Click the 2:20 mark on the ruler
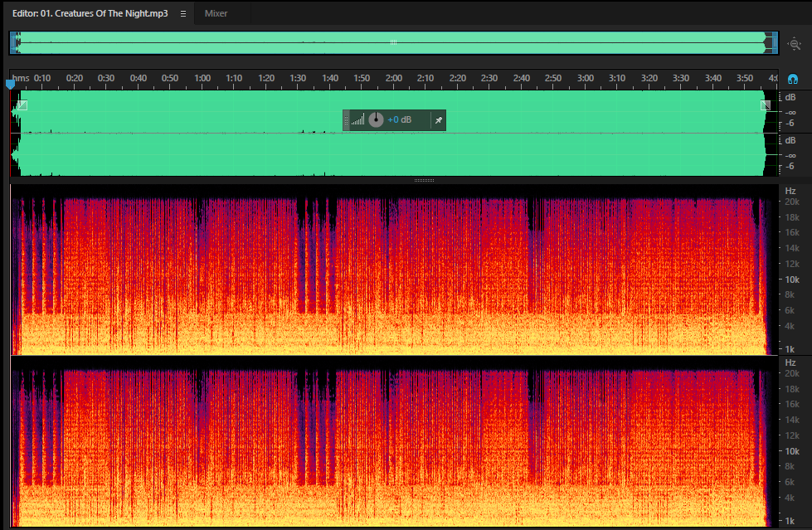The image size is (812, 530). pyautogui.click(x=457, y=78)
